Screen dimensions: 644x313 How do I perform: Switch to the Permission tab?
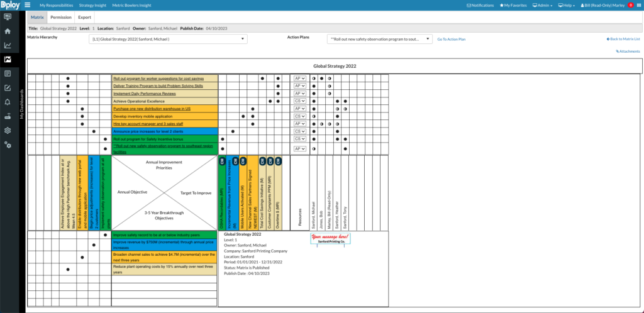point(60,18)
